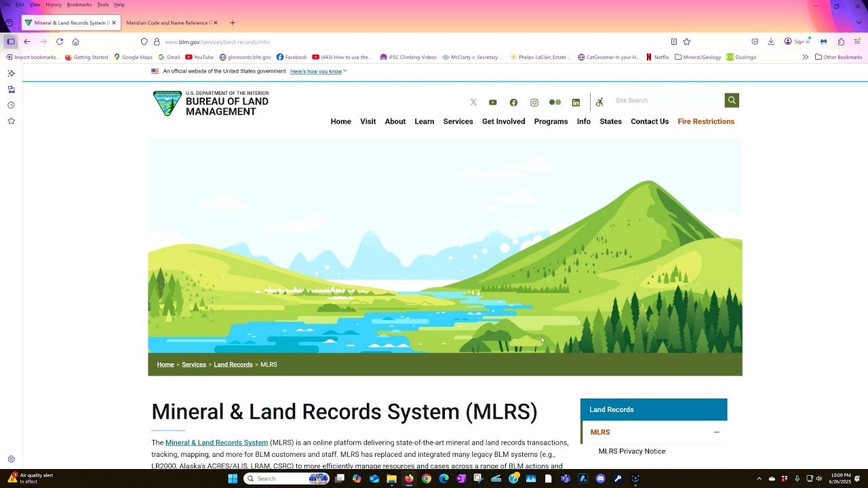Click the Windows taskbar Search box

[286, 479]
